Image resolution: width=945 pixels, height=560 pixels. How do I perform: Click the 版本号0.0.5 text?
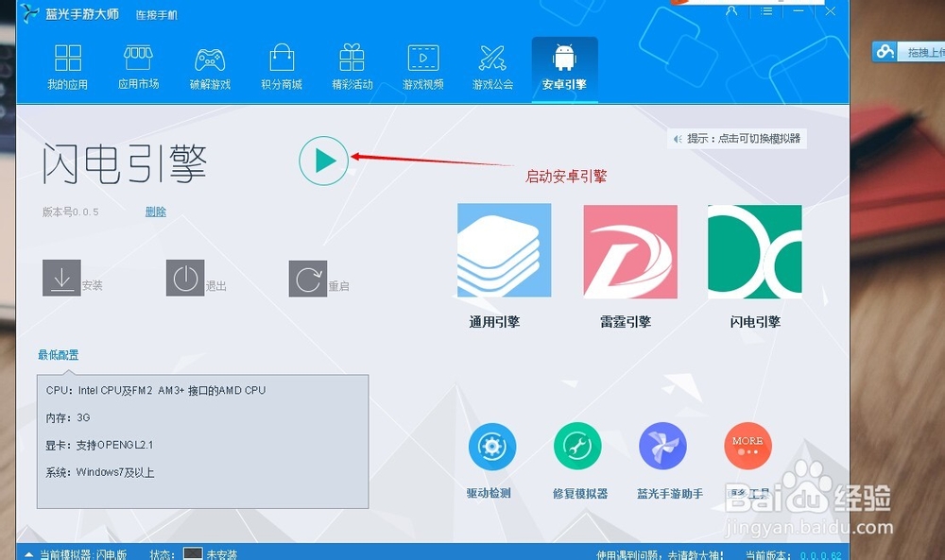point(71,212)
